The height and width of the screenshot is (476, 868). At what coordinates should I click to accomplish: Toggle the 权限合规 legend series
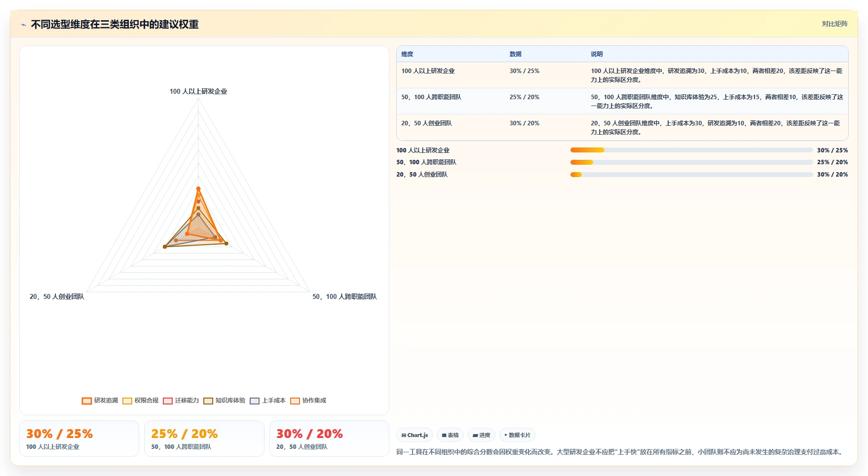(x=141, y=401)
